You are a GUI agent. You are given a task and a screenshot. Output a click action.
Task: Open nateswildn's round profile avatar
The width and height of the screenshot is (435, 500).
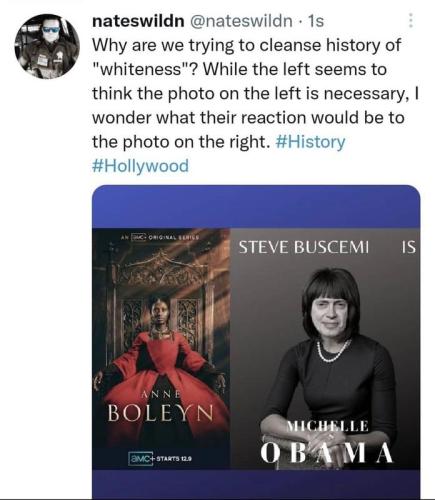coord(47,46)
